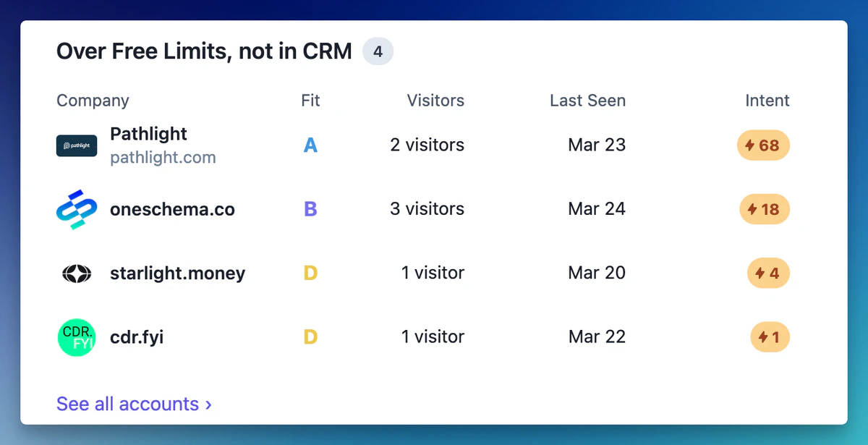Open the Pathlight company name

pyautogui.click(x=148, y=134)
